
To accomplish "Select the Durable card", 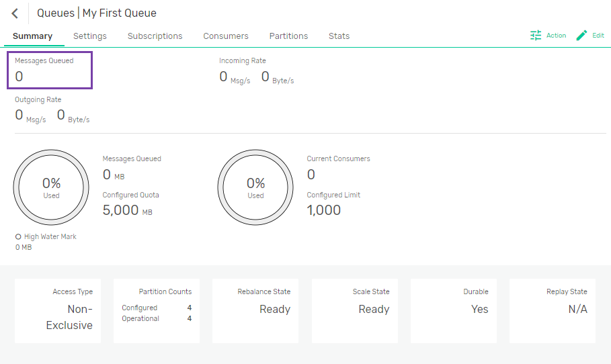I will [453, 311].
